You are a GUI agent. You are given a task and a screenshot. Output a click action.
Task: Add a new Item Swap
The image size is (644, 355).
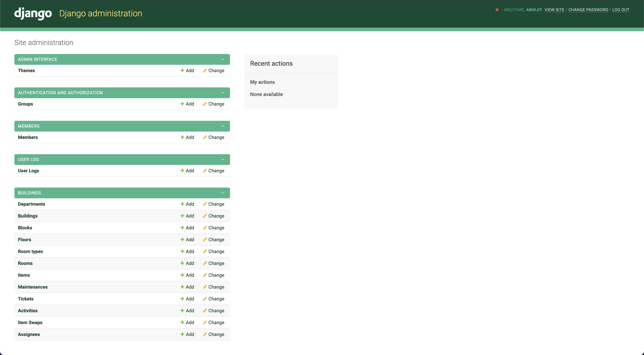(187, 322)
